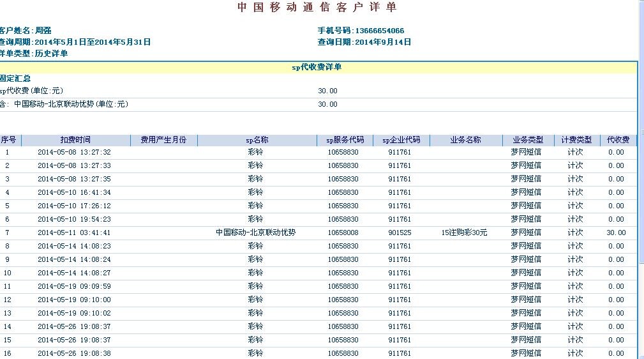Click timestamp 2014-05-14 14:08:24
644x359 pixels.
click(x=74, y=259)
